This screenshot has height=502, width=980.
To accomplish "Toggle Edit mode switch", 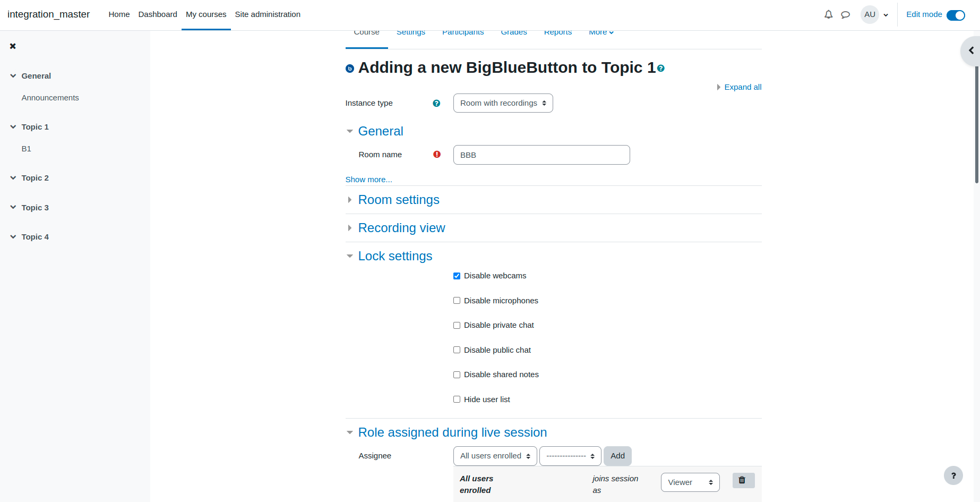I will 956,15.
